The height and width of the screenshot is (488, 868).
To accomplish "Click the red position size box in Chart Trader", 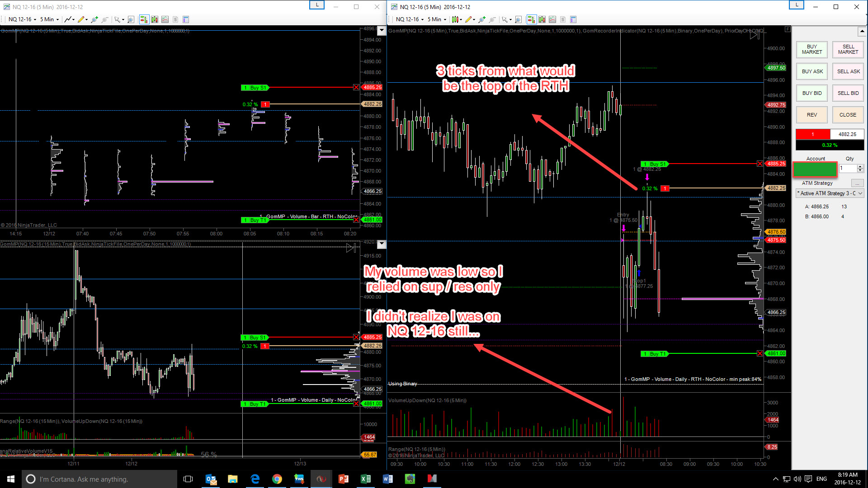I will coord(813,134).
